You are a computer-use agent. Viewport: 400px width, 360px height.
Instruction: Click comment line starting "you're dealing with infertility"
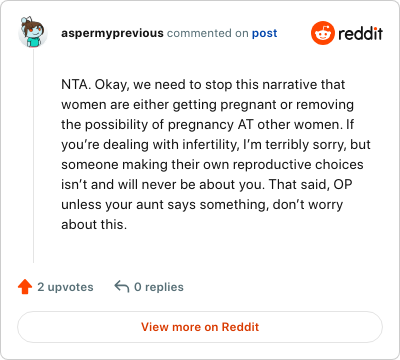click(x=216, y=145)
